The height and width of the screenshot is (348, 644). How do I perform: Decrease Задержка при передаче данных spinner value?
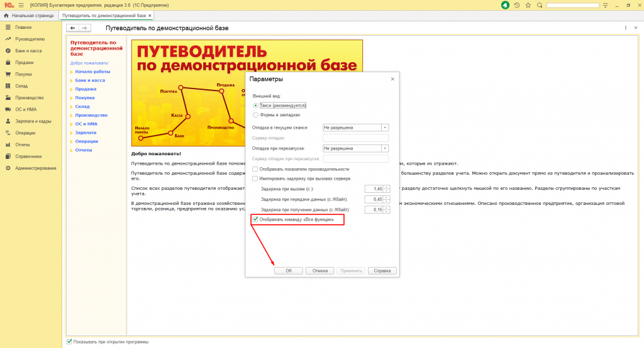click(x=387, y=201)
